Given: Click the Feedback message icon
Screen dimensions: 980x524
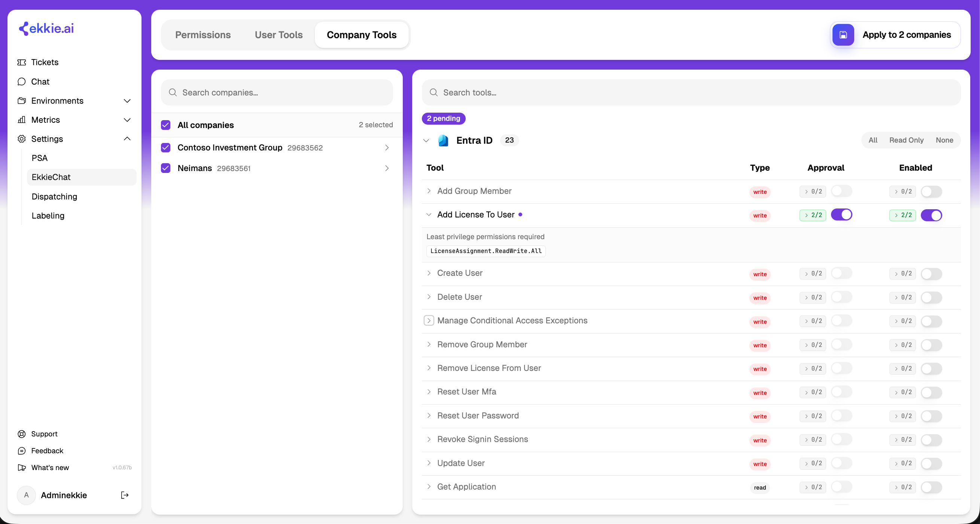Looking at the screenshot, I should (x=22, y=451).
